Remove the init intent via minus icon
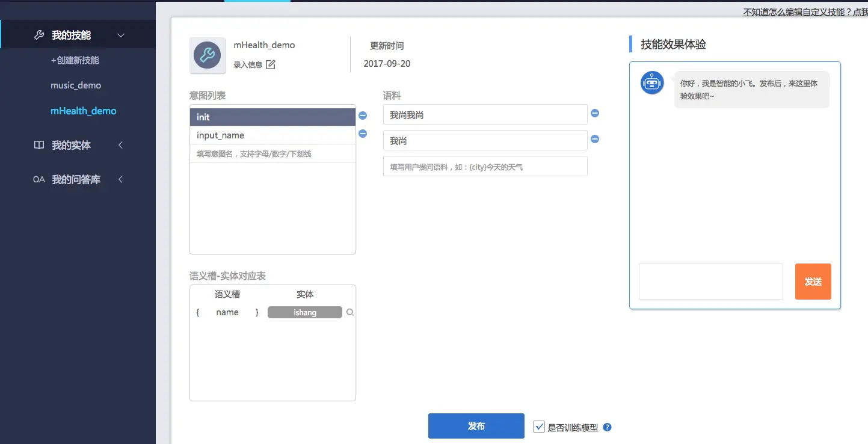Image resolution: width=868 pixels, height=444 pixels. pos(363,116)
